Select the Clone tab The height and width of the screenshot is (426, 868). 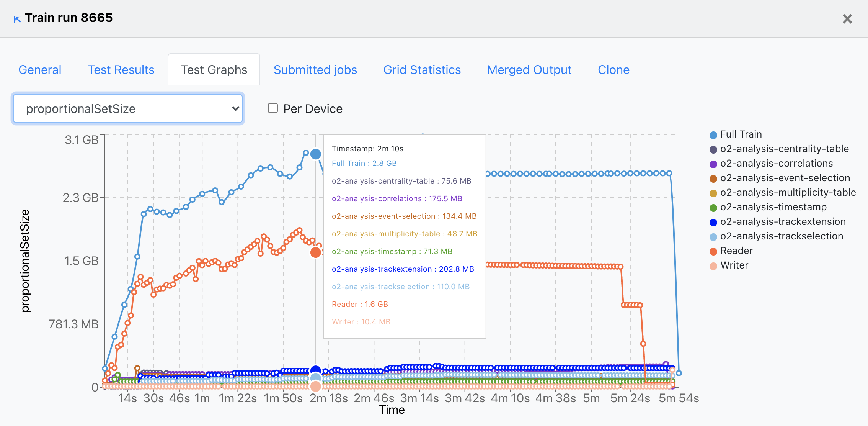(x=613, y=70)
